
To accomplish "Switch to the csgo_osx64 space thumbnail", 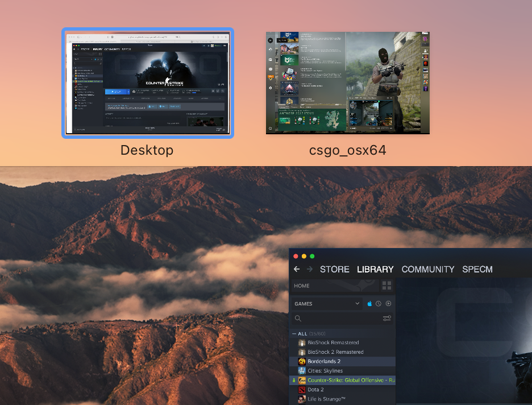I will (348, 83).
